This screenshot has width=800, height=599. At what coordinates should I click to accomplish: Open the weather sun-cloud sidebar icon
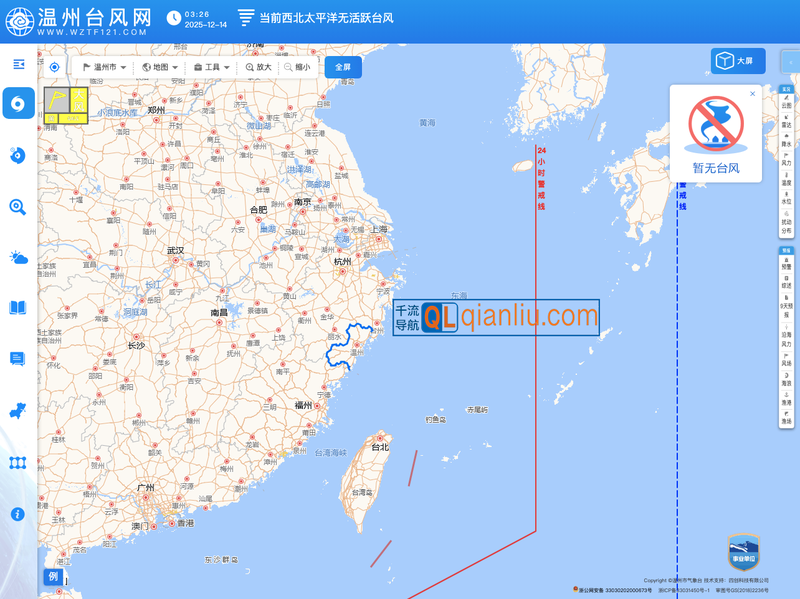[x=18, y=258]
